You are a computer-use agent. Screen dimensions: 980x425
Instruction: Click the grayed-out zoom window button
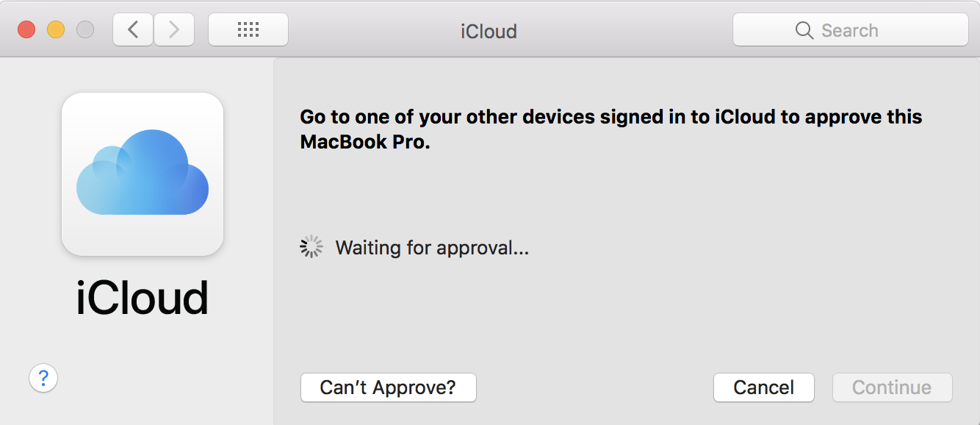(85, 30)
